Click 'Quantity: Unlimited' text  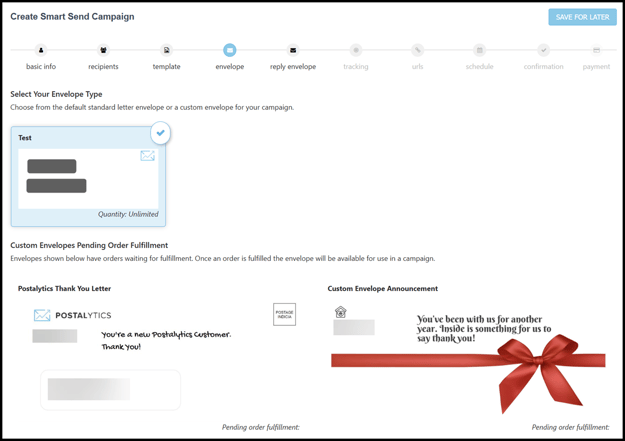tap(128, 214)
